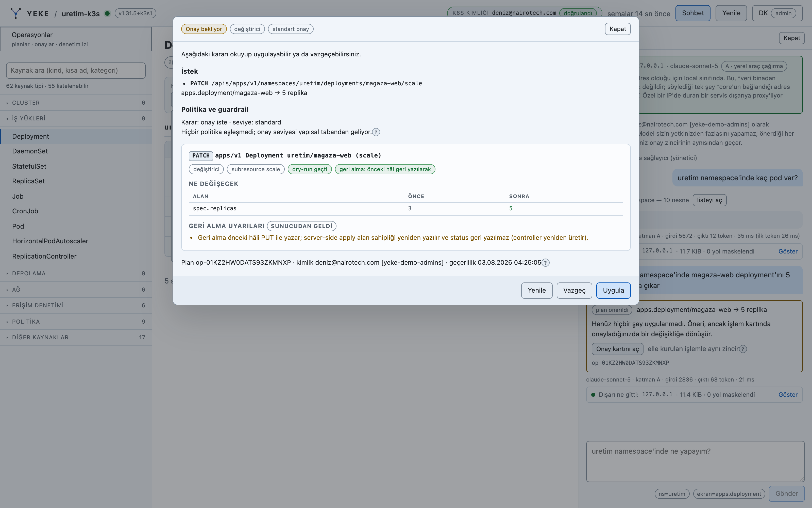Open help icon beside policy match note
The width and height of the screenshot is (812, 508).
376,132
